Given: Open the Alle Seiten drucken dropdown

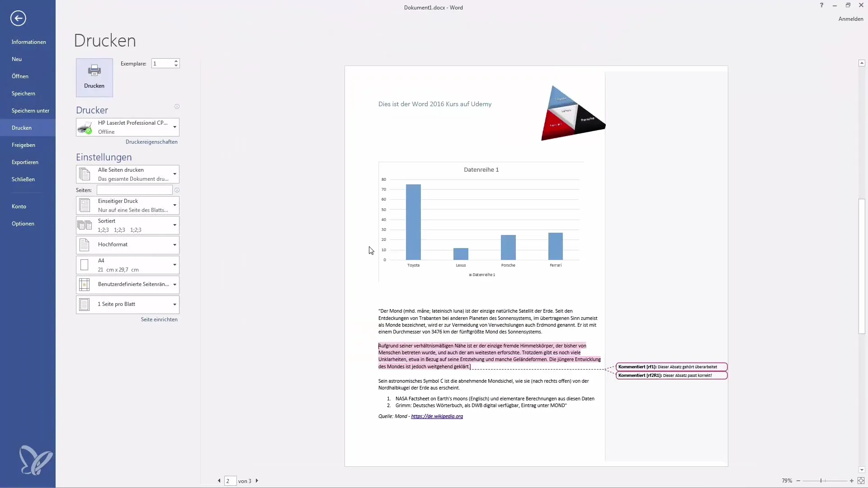Looking at the screenshot, I should click(127, 174).
